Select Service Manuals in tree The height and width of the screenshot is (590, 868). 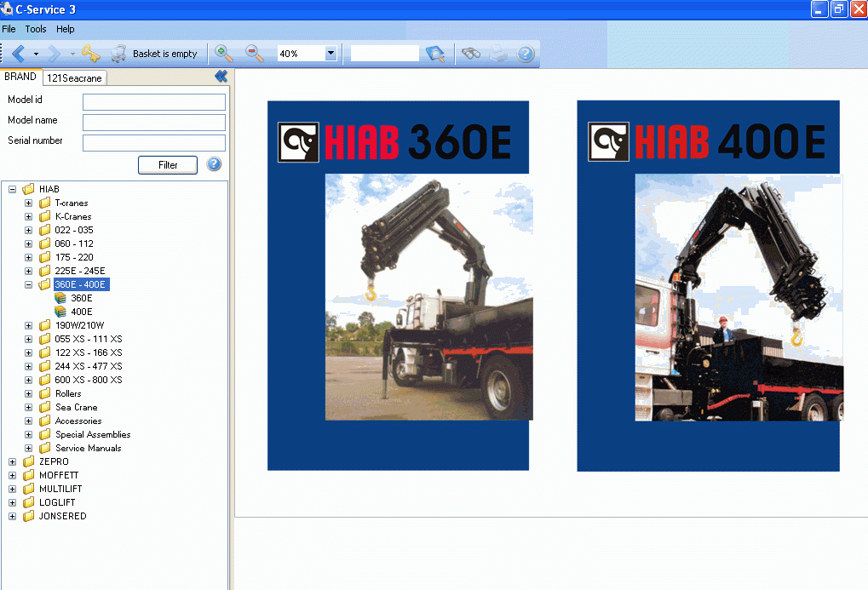pos(88,449)
